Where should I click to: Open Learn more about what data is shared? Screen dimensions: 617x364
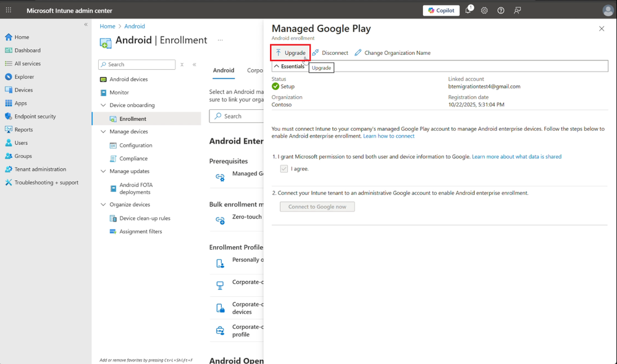point(516,157)
